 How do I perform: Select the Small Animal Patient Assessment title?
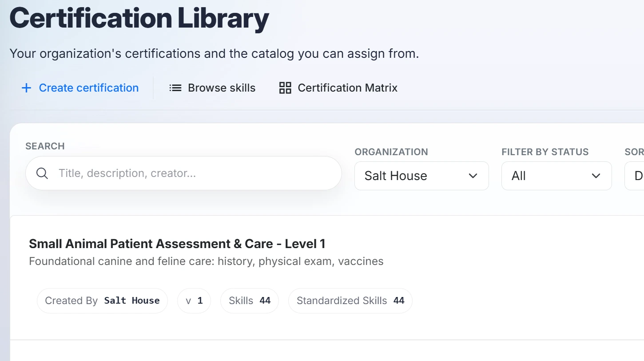[177, 244]
